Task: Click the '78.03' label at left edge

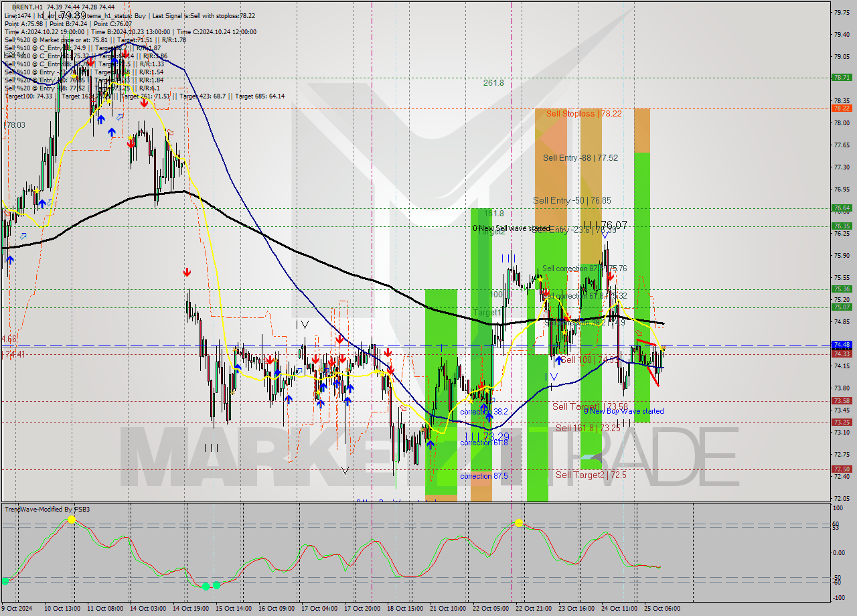Action: click(x=15, y=125)
